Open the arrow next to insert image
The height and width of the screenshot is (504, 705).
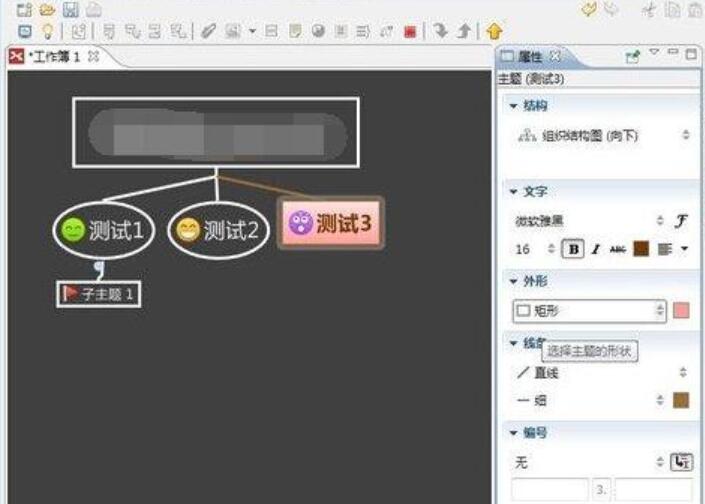tap(252, 31)
